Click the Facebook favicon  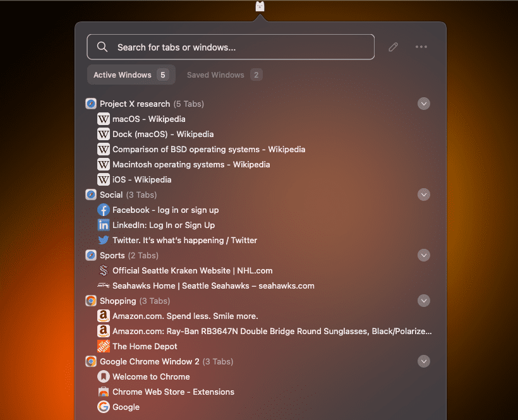(x=104, y=210)
